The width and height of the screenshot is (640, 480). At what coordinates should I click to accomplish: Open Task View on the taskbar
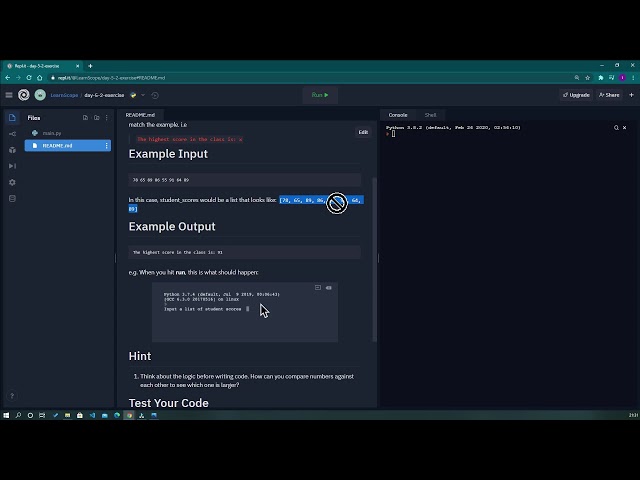(x=42, y=415)
